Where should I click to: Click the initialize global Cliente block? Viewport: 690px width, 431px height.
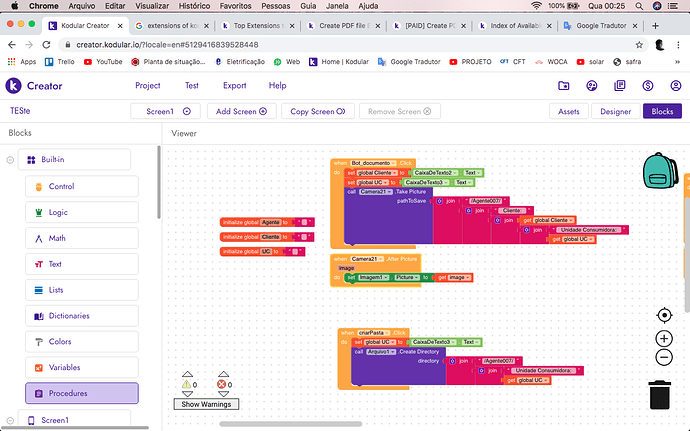tap(267, 237)
